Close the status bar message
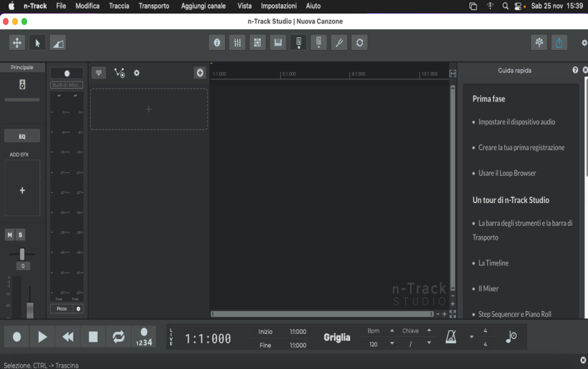Screen dimensions: 588x369 tap(583, 360)
